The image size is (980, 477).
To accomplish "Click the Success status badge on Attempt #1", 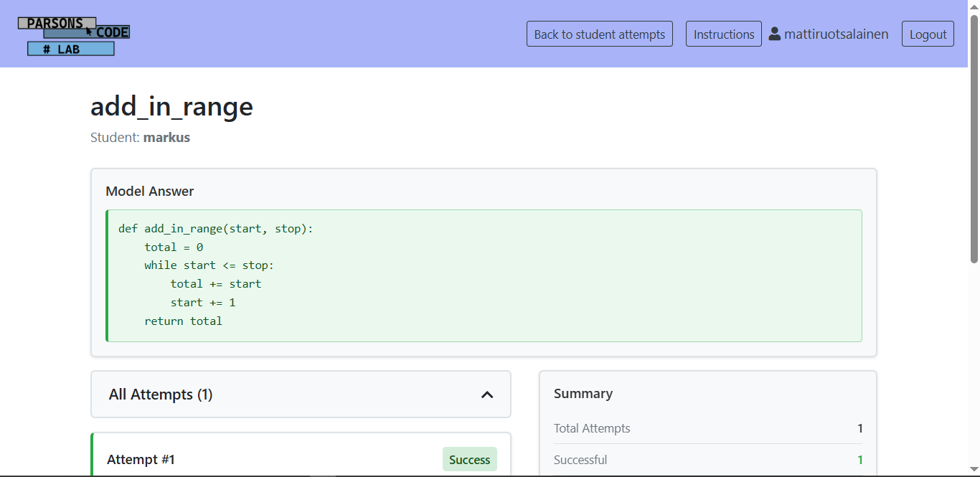I will click(469, 459).
